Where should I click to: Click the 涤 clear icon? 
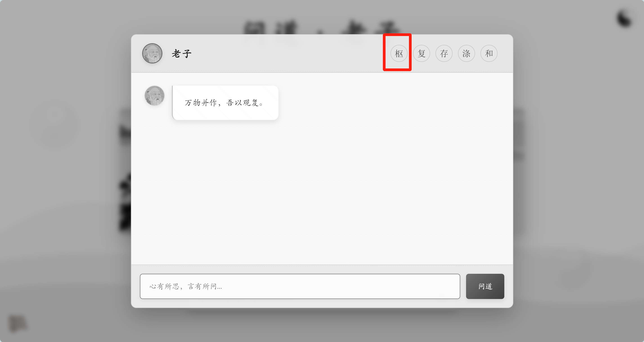tap(466, 53)
